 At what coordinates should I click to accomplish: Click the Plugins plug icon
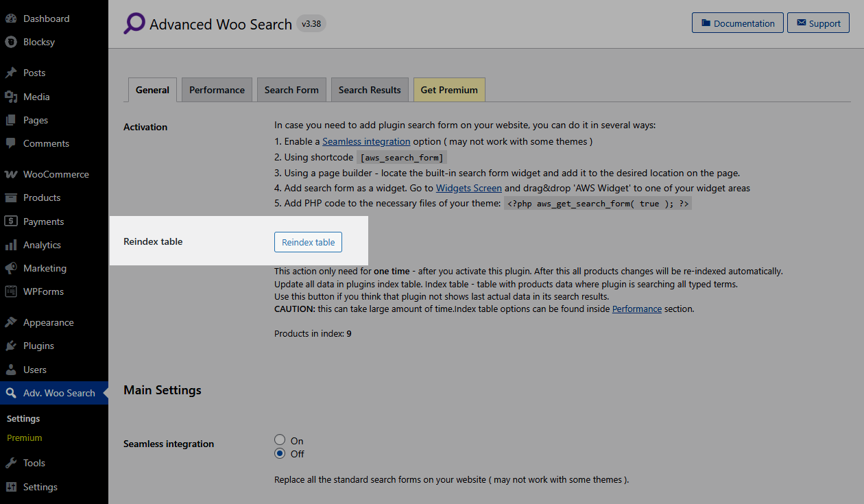(x=11, y=346)
